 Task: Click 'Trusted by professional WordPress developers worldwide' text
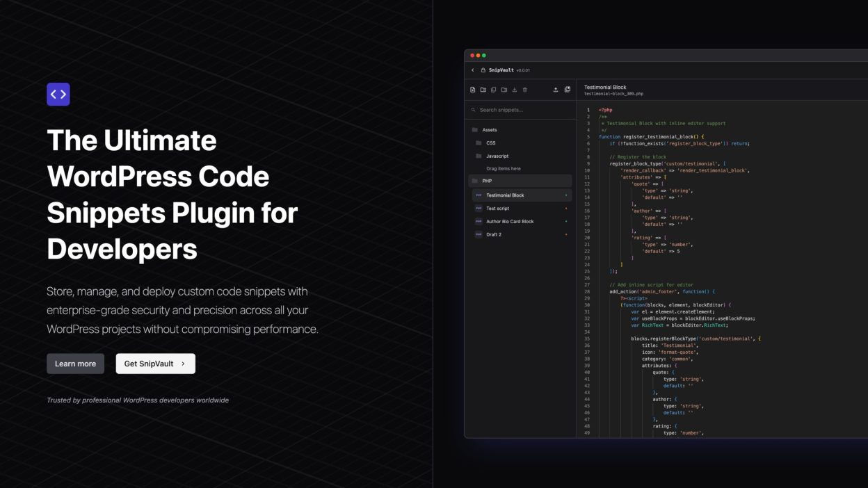coord(138,400)
